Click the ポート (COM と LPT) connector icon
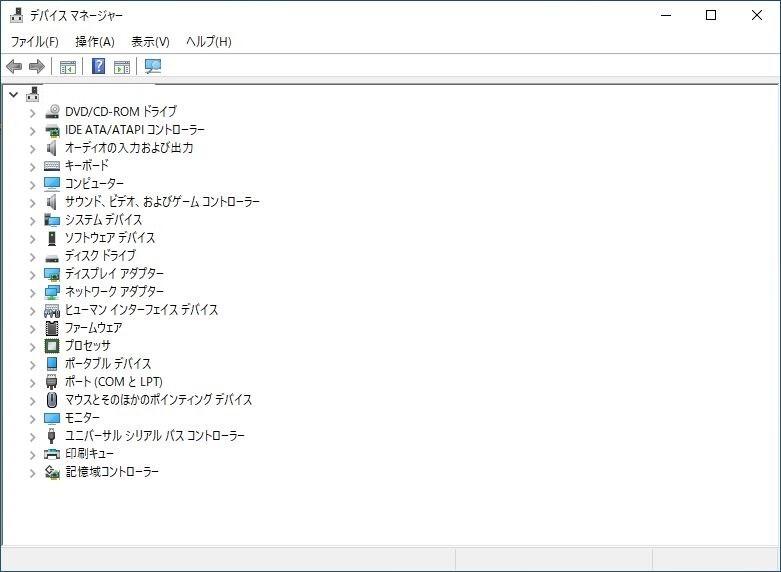The height and width of the screenshot is (572, 781). [x=52, y=382]
